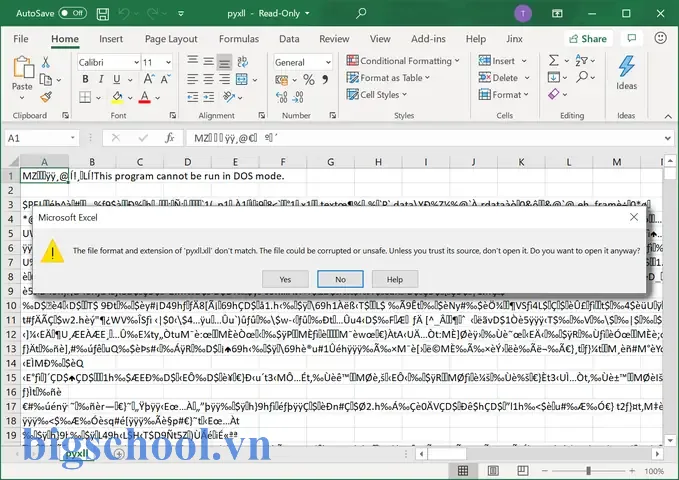Switch to Formulas tab
Screen dimensions: 679x480
pyautogui.click(x=239, y=39)
